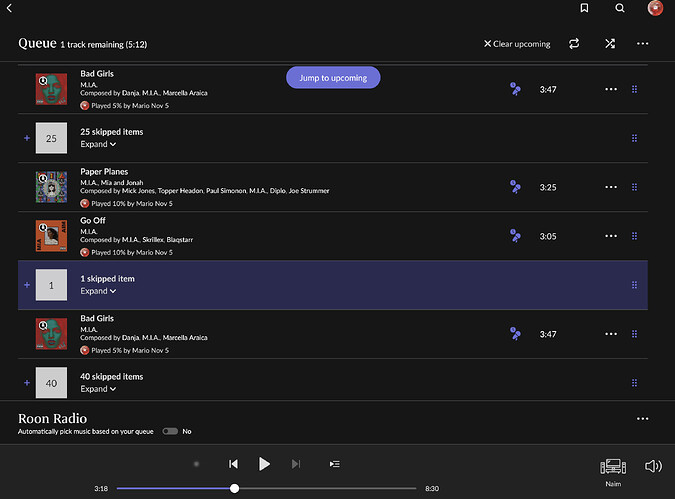The width and height of the screenshot is (675, 499).
Task: Open the Naim audio zone selector
Action: click(613, 472)
